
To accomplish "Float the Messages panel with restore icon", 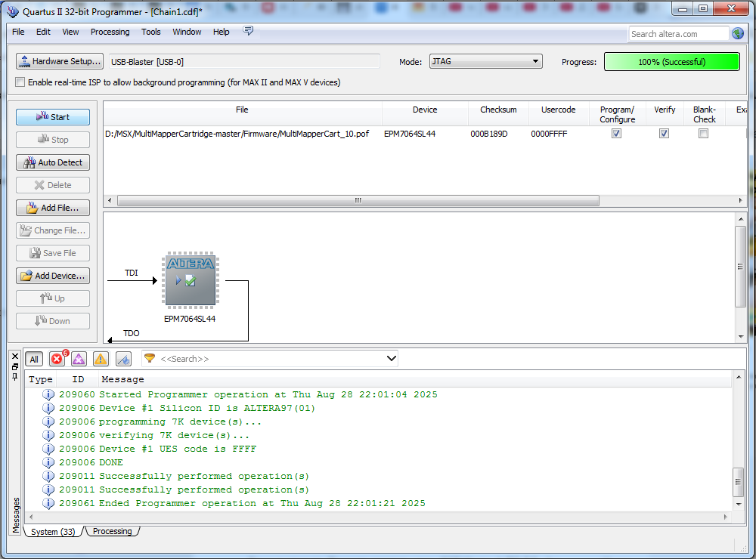I will [15, 366].
